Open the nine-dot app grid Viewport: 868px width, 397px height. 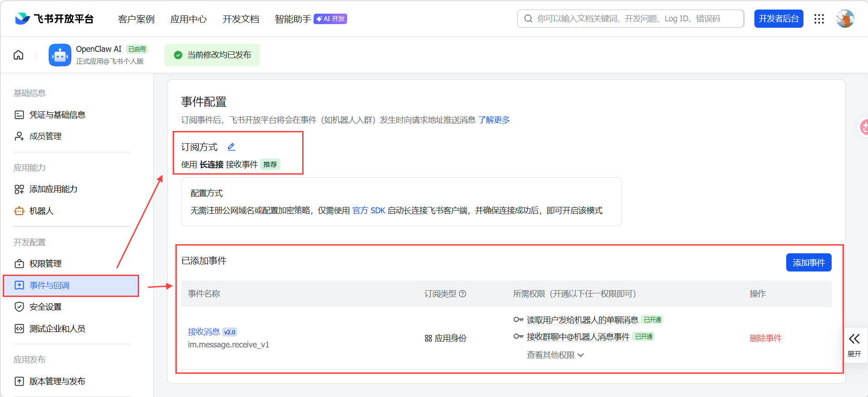[819, 19]
